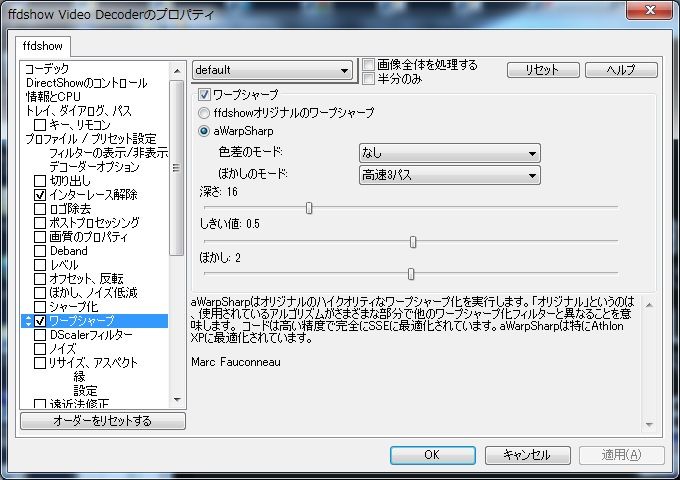This screenshot has width=680, height=480.
Task: Click the OK button
Action: pyautogui.click(x=432, y=455)
